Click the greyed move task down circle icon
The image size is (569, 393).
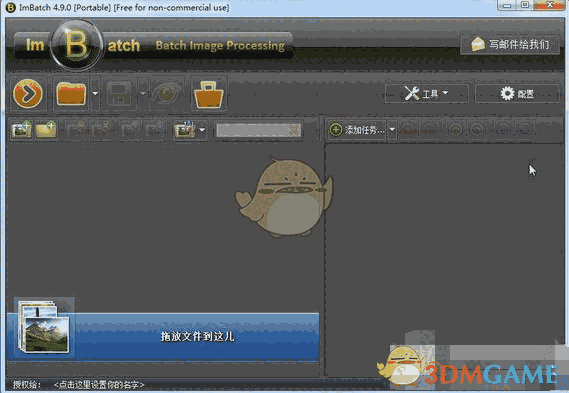[476, 130]
